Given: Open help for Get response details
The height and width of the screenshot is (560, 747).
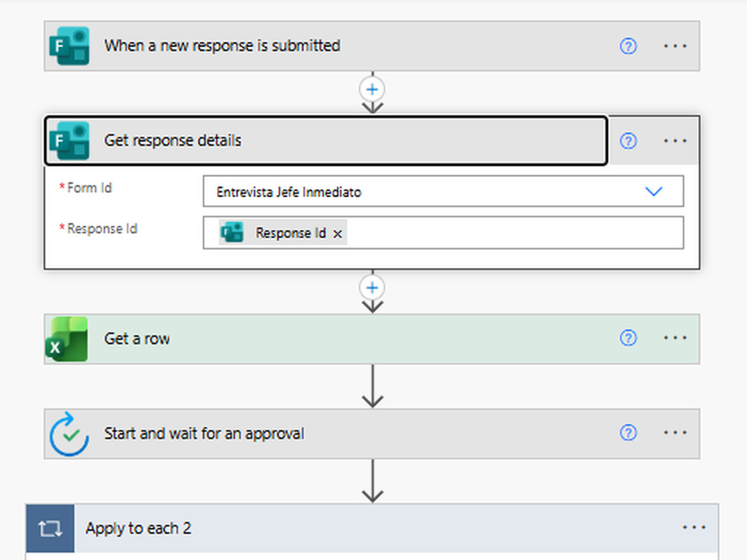Looking at the screenshot, I should [628, 141].
